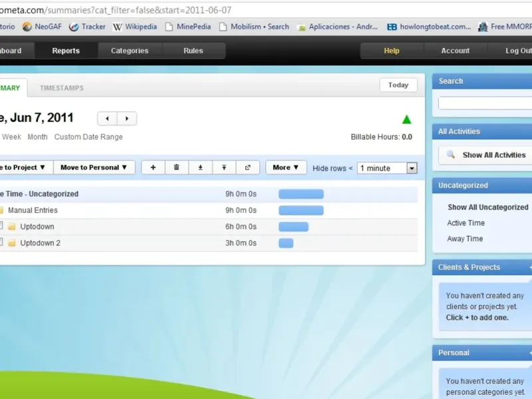
Task: Click the Today button
Action: click(398, 85)
